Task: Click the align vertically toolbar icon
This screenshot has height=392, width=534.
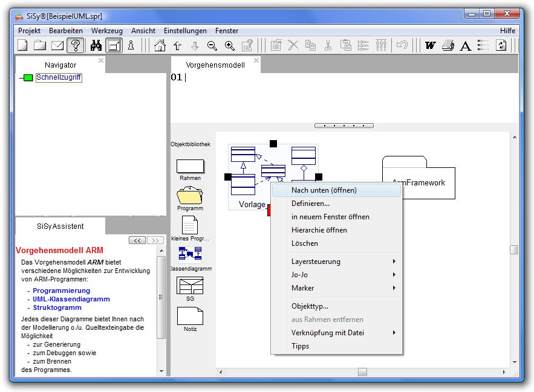Action: [x=381, y=45]
